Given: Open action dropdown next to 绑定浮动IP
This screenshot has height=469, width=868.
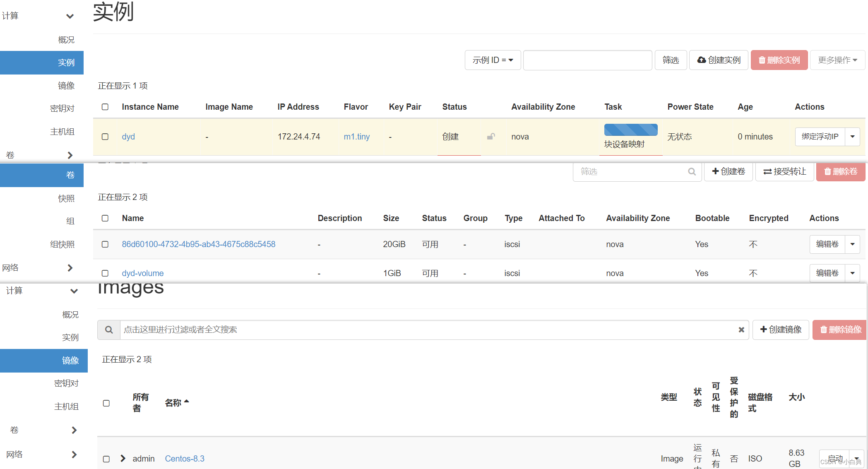Looking at the screenshot, I should pos(852,137).
